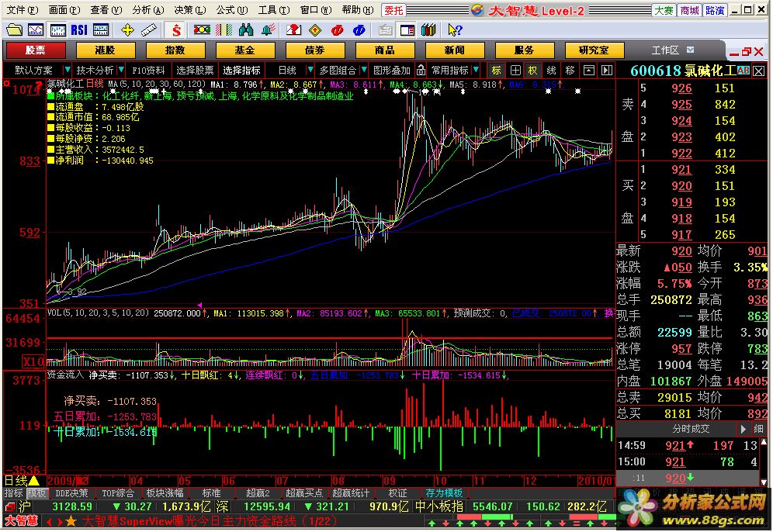Click the crosshair grid box icon
Viewport: 773px width, 532px height.
tap(515, 71)
